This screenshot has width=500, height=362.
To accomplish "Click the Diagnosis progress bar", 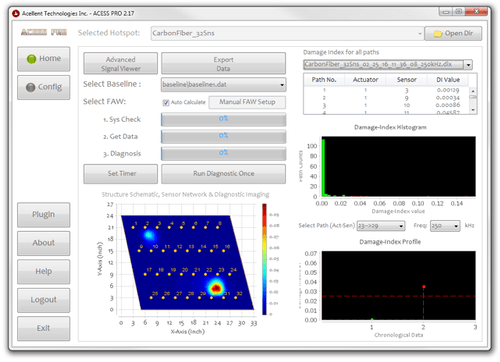I will (223, 153).
